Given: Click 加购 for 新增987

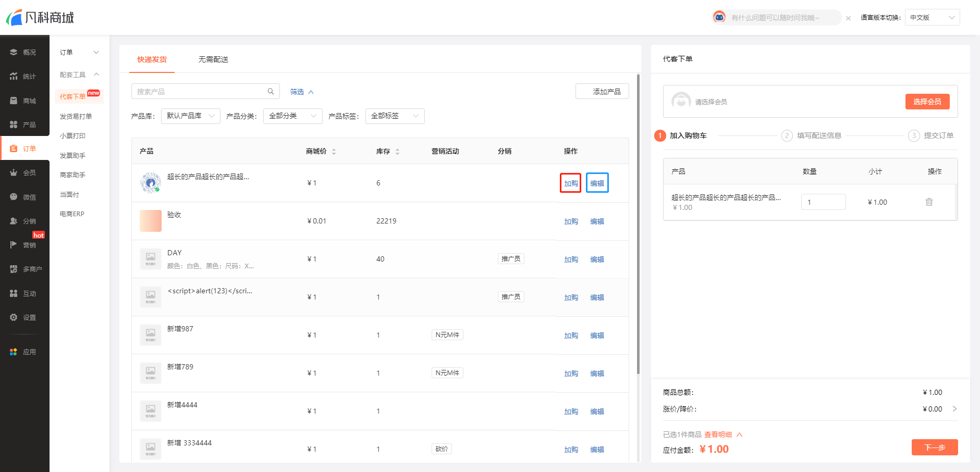Looking at the screenshot, I should click(x=571, y=336).
